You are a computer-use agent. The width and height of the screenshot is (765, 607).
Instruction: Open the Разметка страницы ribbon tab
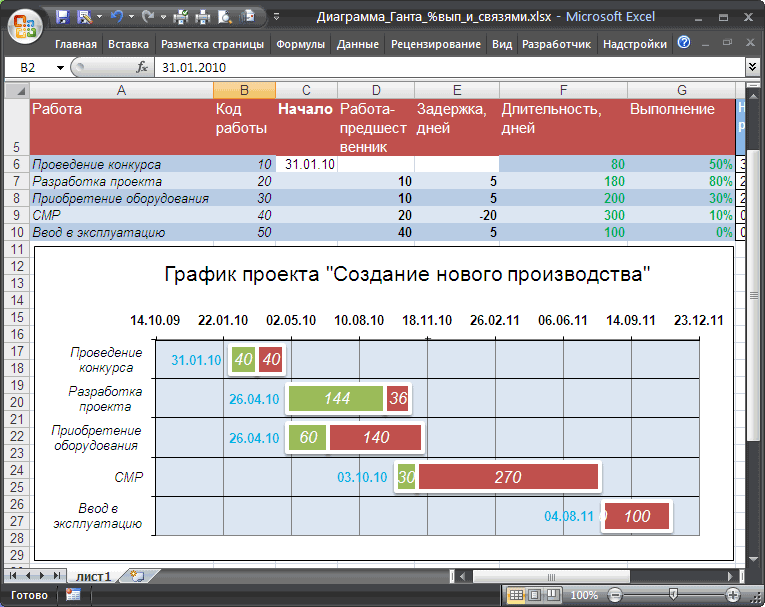tap(212, 44)
